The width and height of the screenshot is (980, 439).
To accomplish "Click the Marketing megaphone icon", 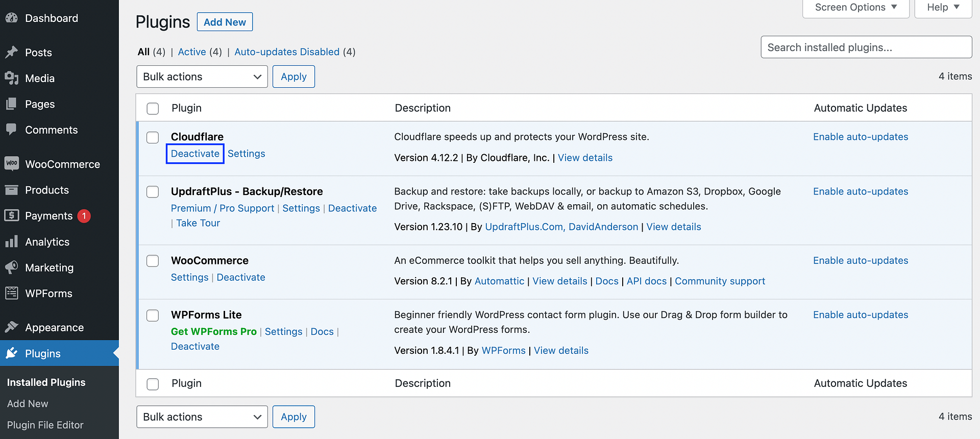I will tap(11, 267).
